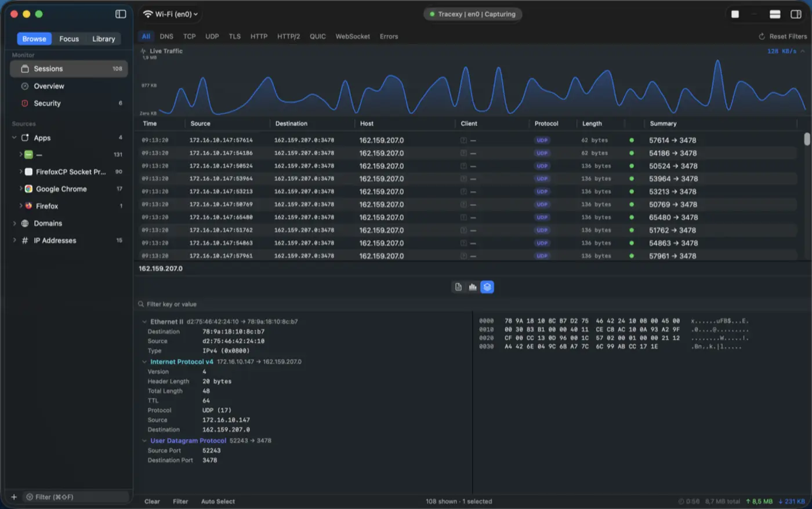
Task: Collapse the Live Traffic chart chevron
Action: (x=803, y=51)
